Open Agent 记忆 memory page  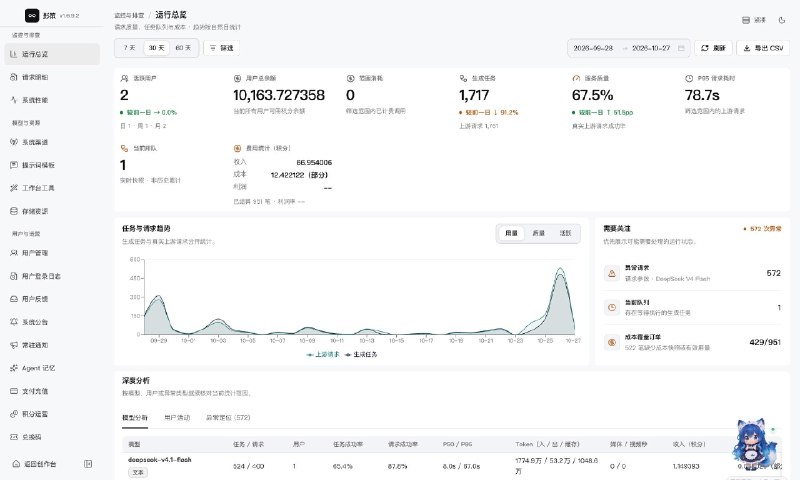52,368
